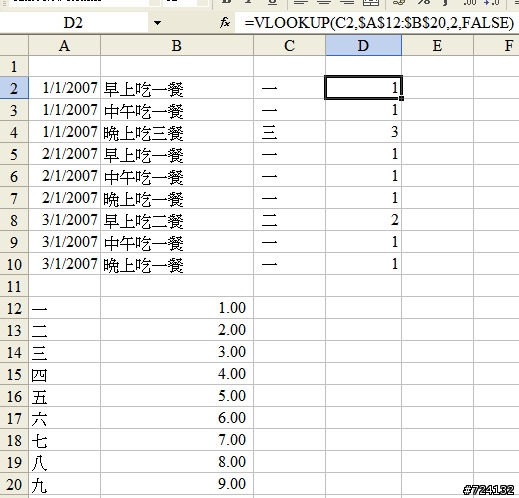Image resolution: width=519 pixels, height=498 pixels.
Task: Click cell B19 with value 8.00
Action: click(177, 462)
